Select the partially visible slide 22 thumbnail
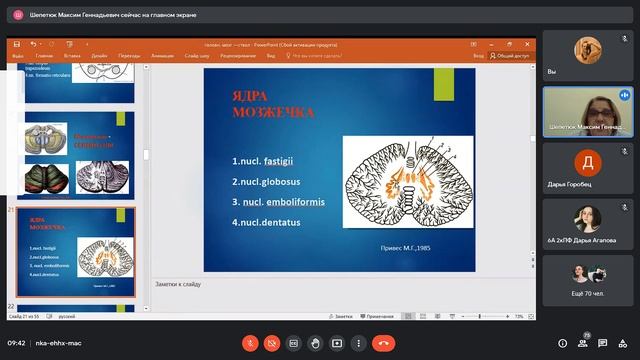This screenshot has height=360, width=640. 76,309
